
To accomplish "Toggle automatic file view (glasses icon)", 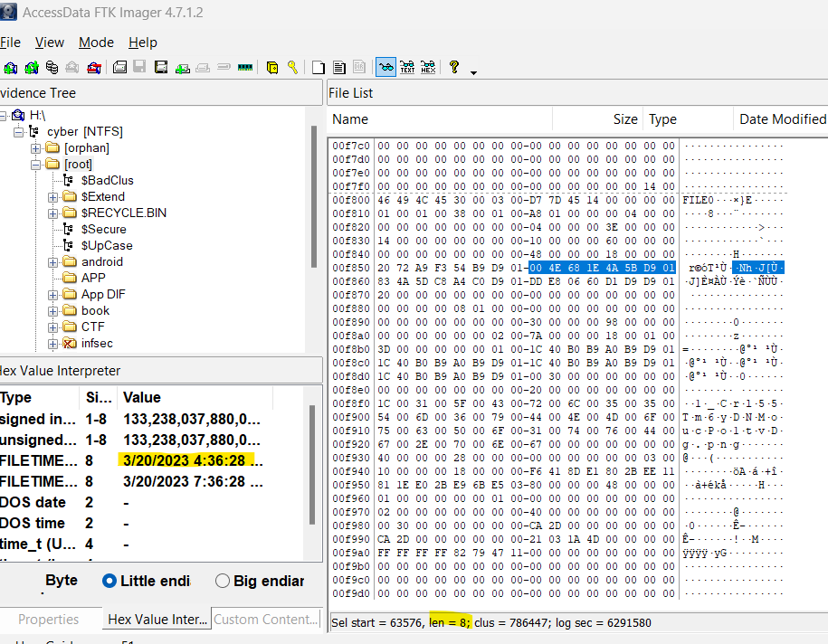I will (386, 68).
